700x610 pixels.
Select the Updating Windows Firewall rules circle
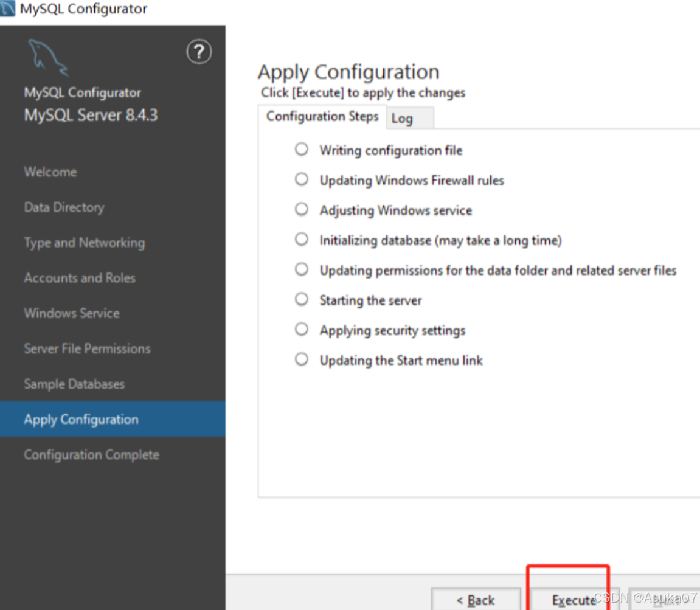coord(301,179)
